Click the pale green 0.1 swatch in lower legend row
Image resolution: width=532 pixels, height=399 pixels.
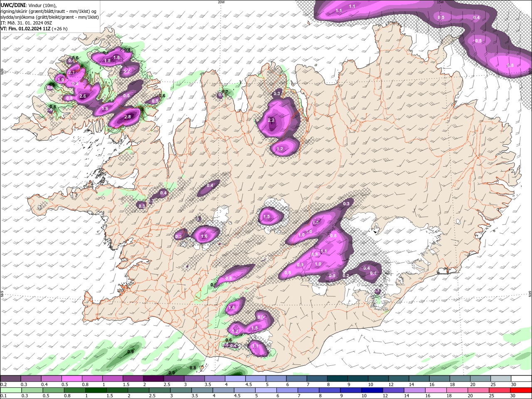click(x=11, y=390)
